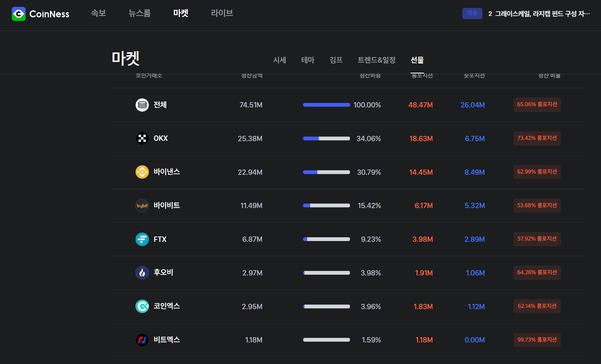This screenshot has width=601, height=364.
Task: Click the 이슈 badge button
Action: click(472, 14)
